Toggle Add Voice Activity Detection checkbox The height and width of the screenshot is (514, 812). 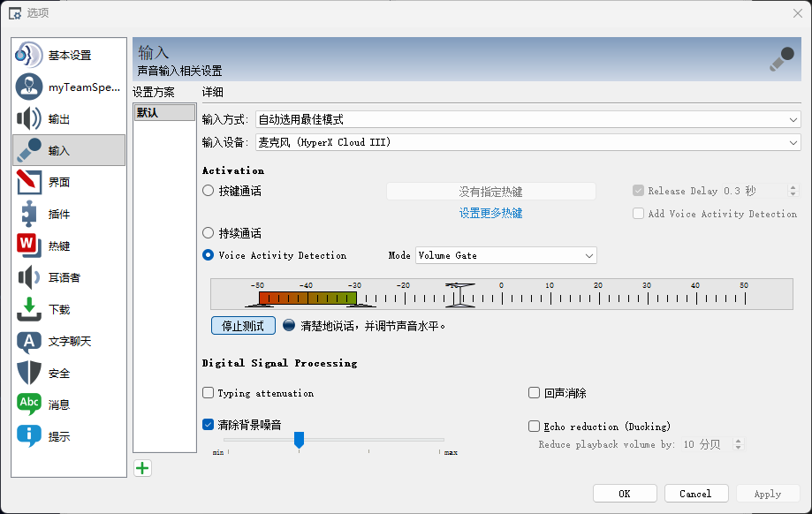point(639,214)
